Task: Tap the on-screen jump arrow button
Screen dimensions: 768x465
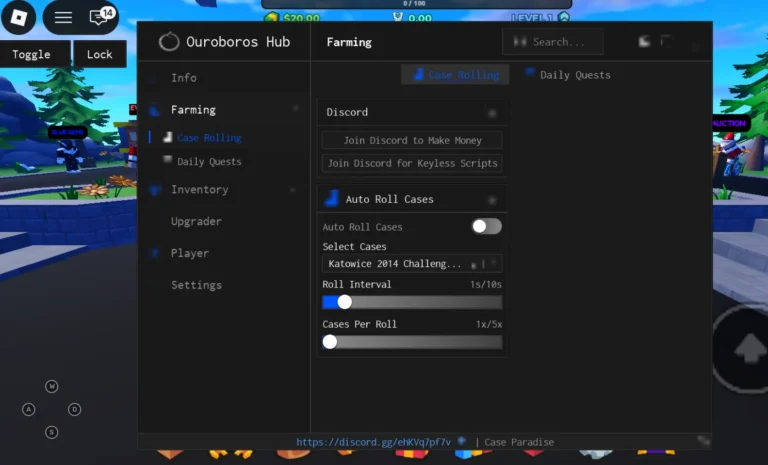Action: [x=749, y=349]
